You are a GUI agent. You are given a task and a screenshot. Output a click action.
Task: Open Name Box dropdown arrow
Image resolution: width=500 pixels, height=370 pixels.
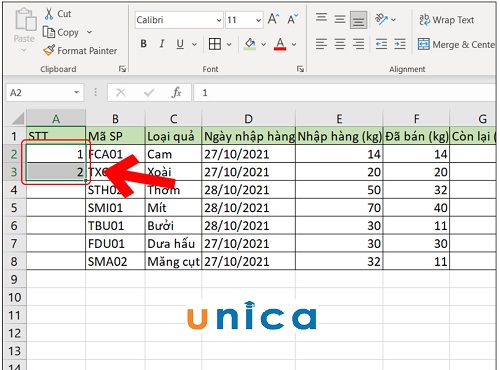76,92
